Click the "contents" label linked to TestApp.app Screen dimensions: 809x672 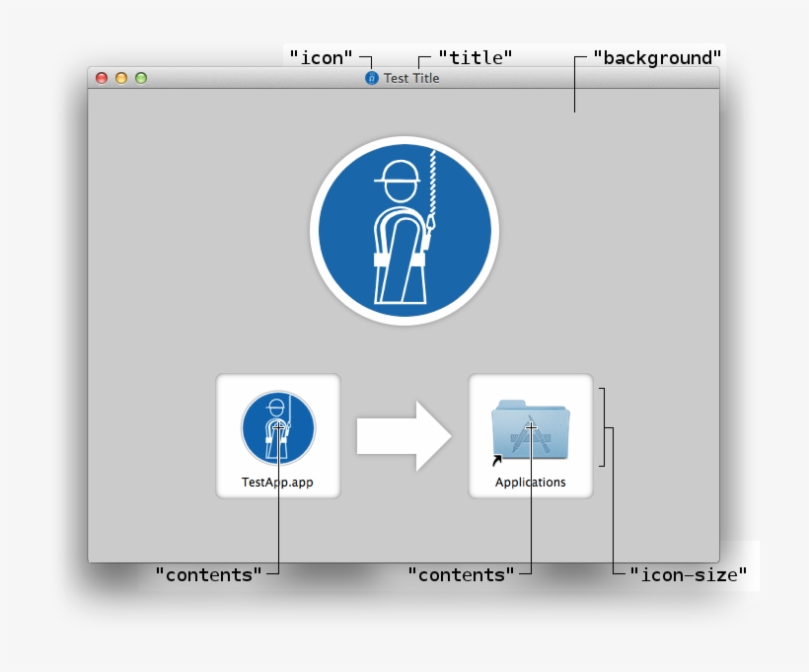pyautogui.click(x=209, y=574)
